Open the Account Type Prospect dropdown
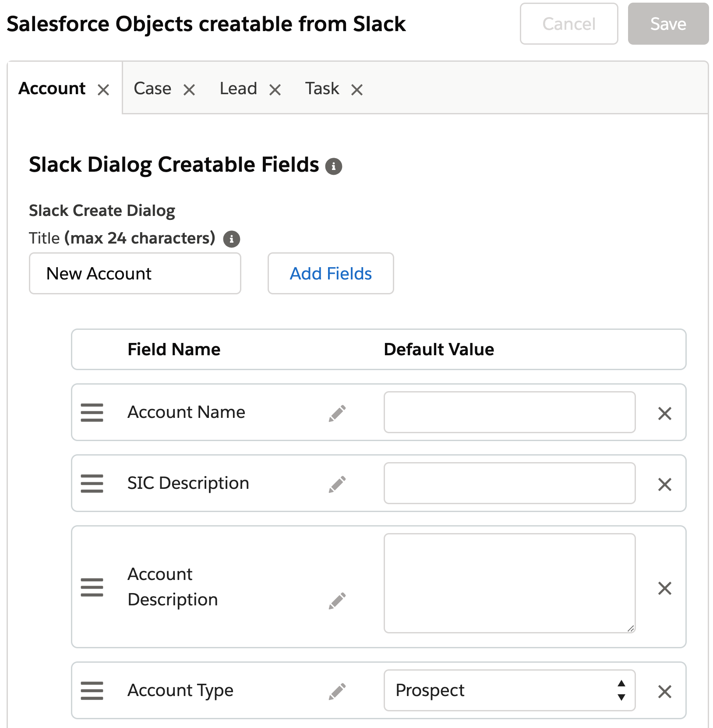The image size is (713, 728). click(509, 690)
